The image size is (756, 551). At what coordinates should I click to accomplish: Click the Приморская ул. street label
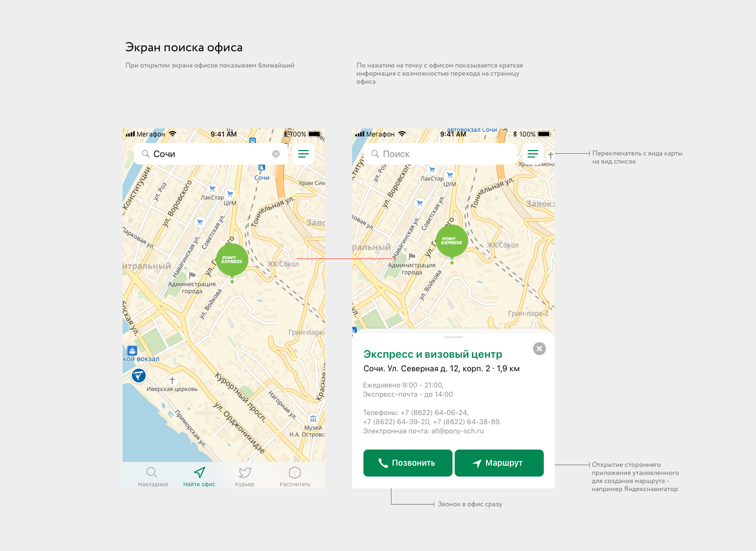190,428
